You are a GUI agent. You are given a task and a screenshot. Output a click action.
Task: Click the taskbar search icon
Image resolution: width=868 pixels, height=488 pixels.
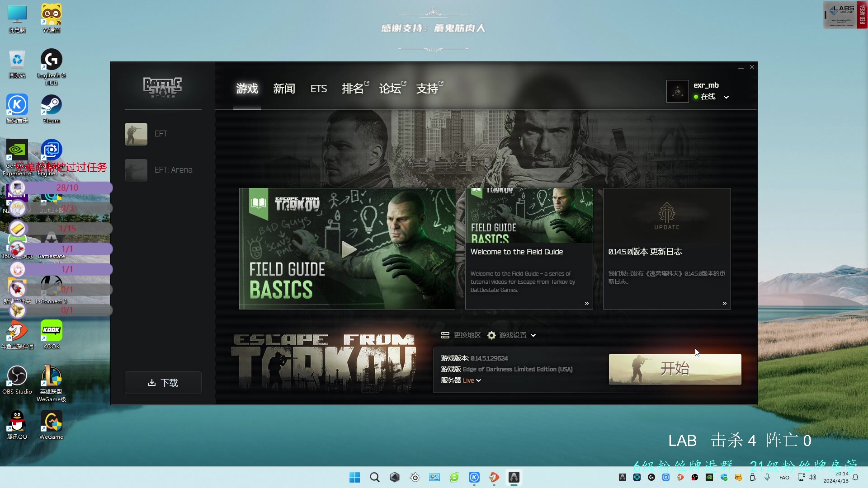[375, 477]
